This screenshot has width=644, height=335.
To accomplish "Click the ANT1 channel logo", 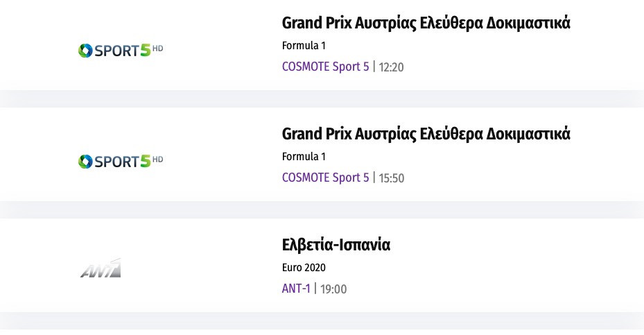I will tap(101, 268).
